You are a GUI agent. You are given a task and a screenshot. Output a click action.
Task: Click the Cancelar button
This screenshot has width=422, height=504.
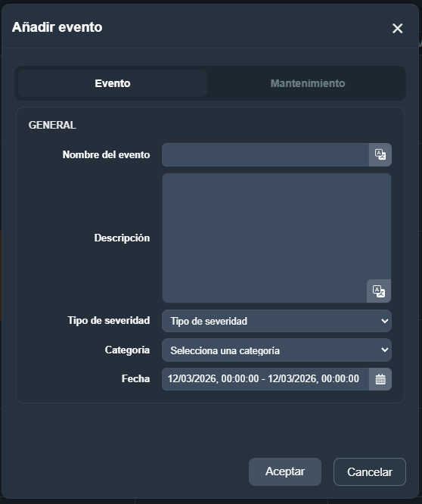(x=370, y=471)
